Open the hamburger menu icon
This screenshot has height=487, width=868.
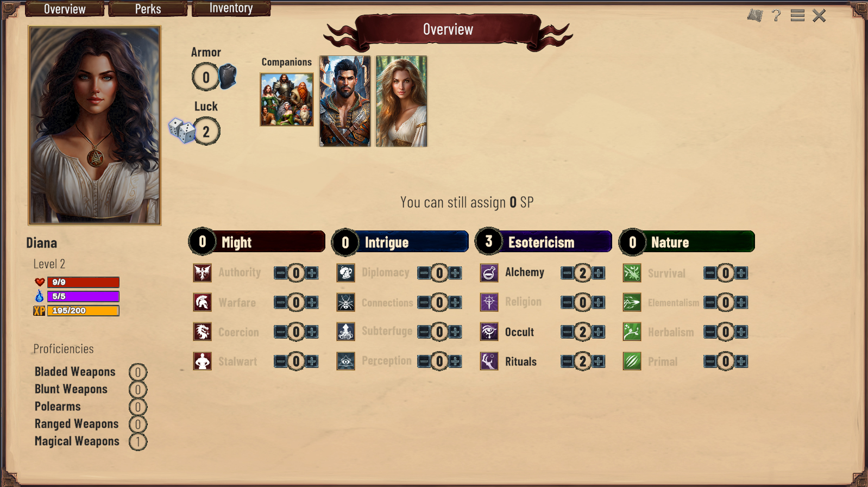(x=797, y=15)
